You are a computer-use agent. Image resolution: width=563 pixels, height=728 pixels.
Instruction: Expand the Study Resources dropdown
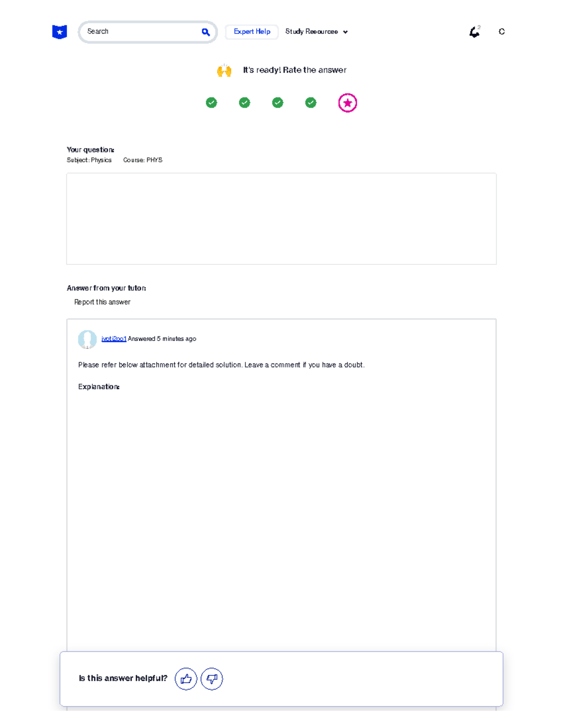tap(316, 32)
